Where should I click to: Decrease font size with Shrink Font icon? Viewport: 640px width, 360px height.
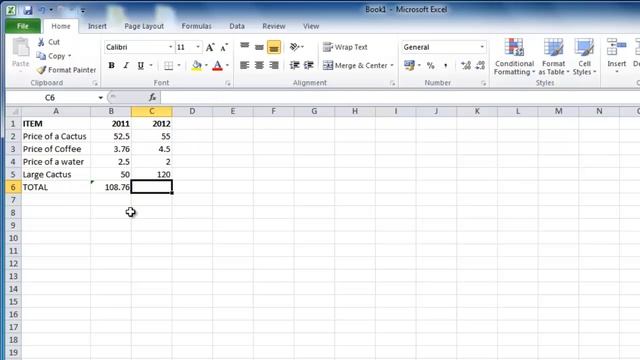coord(224,47)
